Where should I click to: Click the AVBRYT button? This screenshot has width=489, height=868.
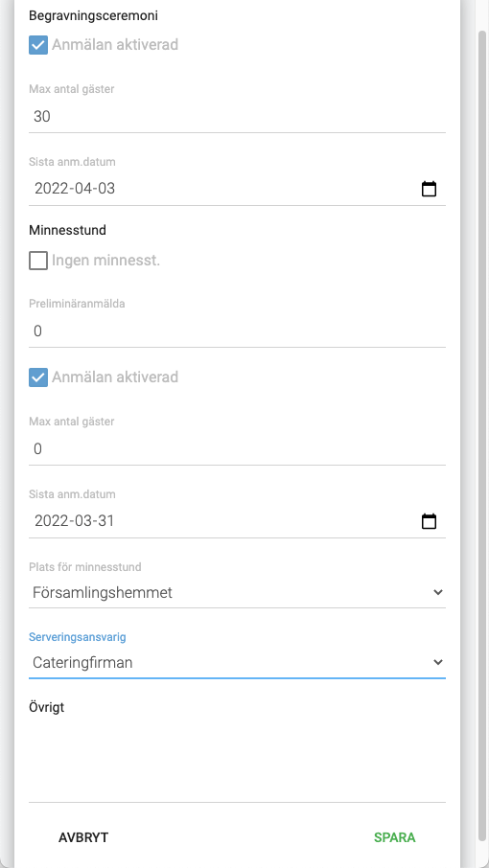coord(83,837)
